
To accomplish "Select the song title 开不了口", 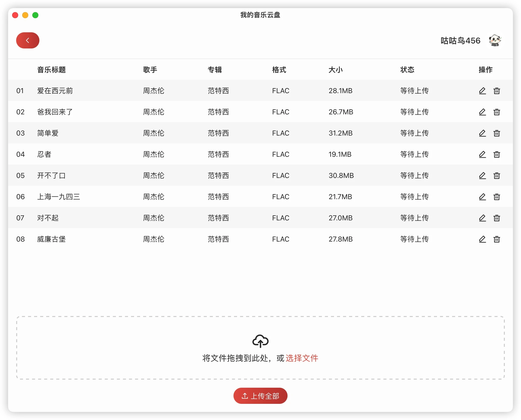I will [x=51, y=175].
